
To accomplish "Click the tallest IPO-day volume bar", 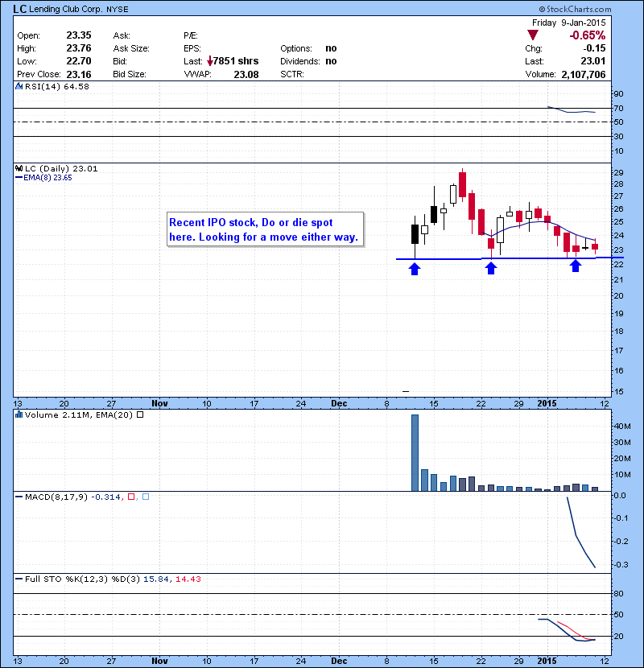I will pyautogui.click(x=415, y=453).
